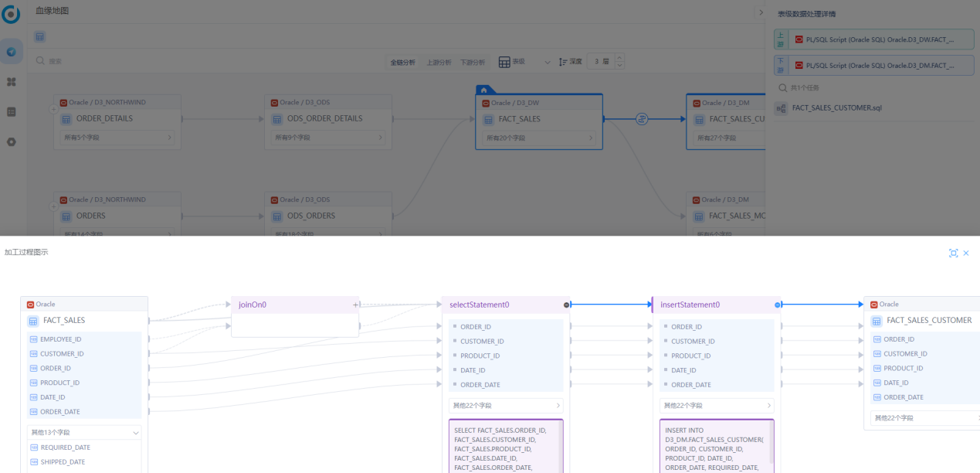980x473 pixels.
Task: Click the INSERT INTO SQL code box
Action: click(x=715, y=446)
